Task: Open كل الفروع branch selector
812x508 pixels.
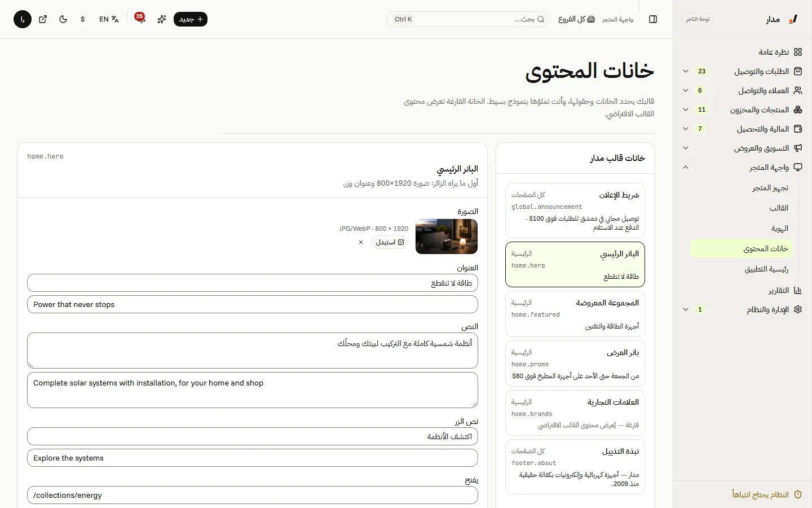Action: pos(576,19)
